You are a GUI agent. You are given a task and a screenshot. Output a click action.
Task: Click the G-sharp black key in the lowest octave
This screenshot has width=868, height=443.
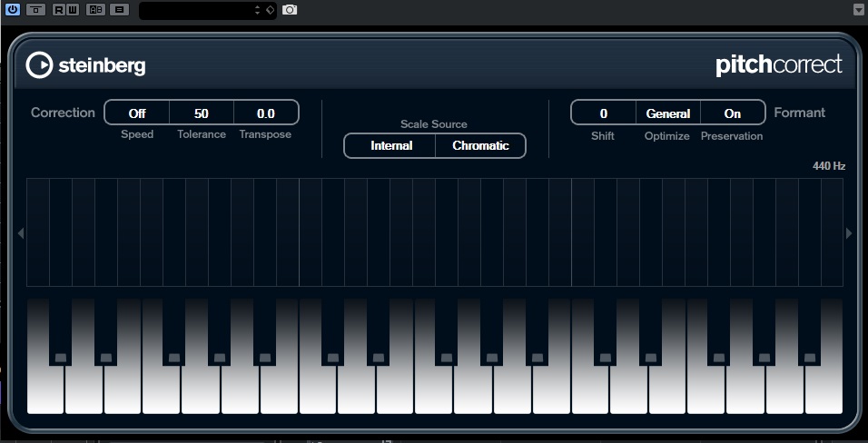219,332
